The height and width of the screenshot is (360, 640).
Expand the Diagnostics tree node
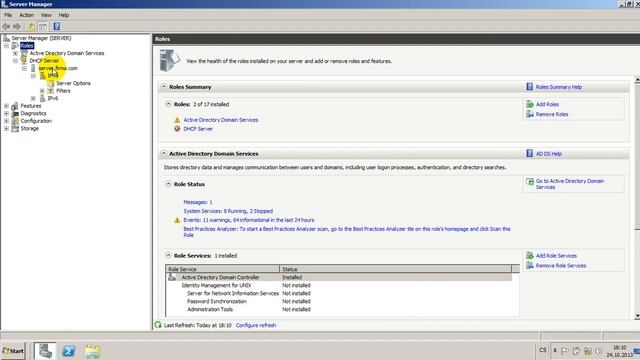[x=7, y=113]
